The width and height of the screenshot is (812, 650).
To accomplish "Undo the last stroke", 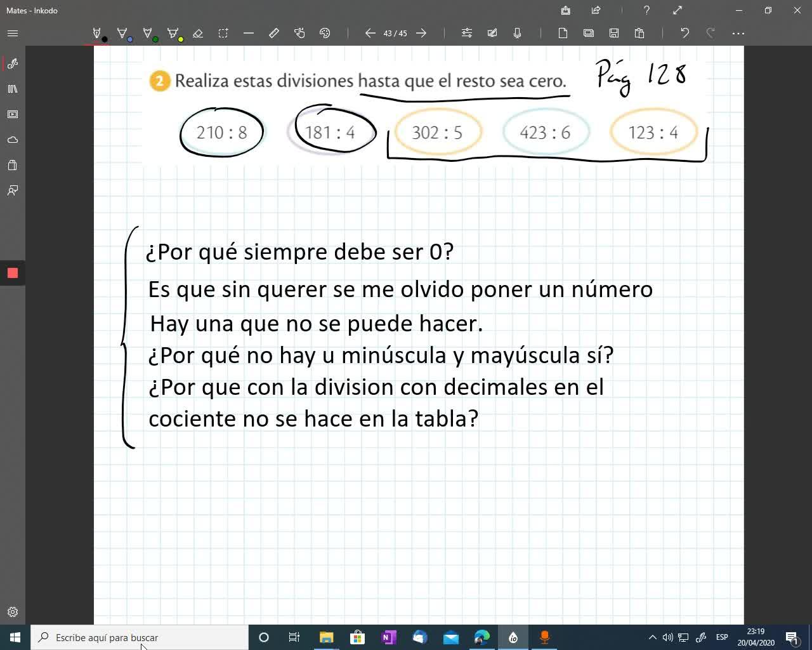I will (685, 33).
